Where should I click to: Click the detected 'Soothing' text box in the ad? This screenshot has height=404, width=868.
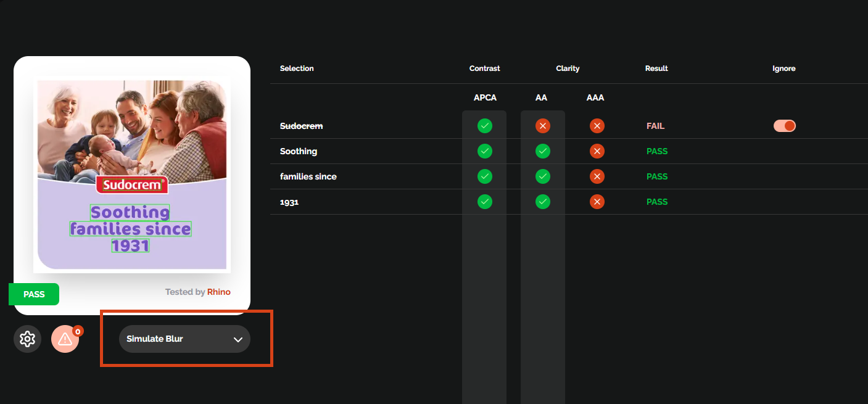(130, 213)
